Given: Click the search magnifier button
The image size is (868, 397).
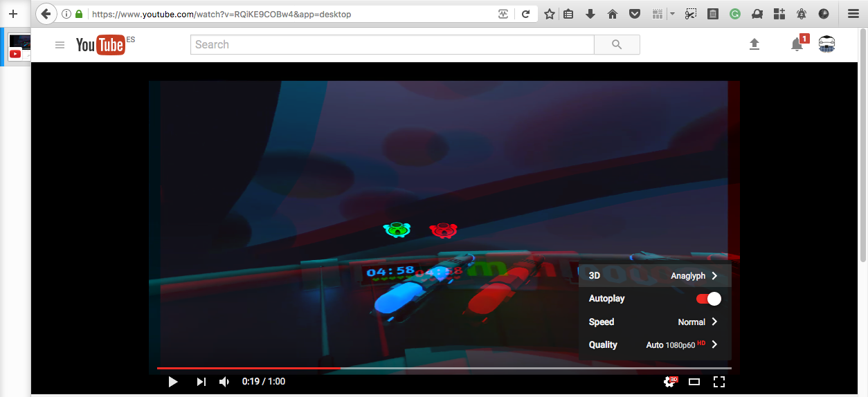Looking at the screenshot, I should (x=617, y=45).
